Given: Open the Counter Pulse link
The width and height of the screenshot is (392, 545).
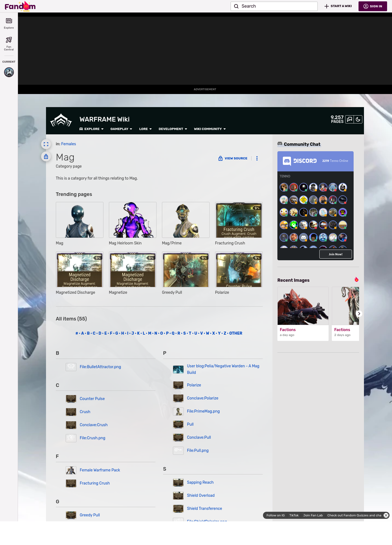Looking at the screenshot, I should coord(92,399).
